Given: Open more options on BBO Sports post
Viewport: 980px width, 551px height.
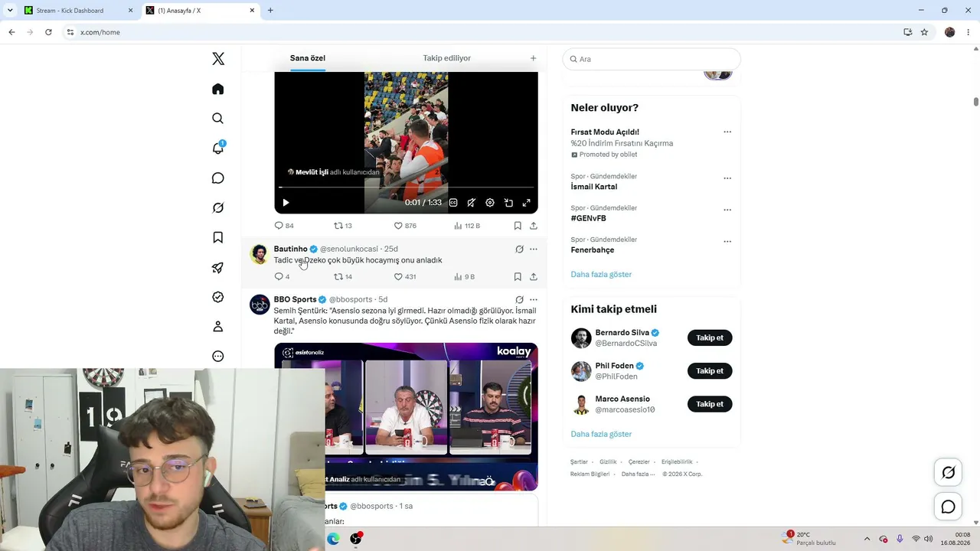Looking at the screenshot, I should click(x=534, y=300).
